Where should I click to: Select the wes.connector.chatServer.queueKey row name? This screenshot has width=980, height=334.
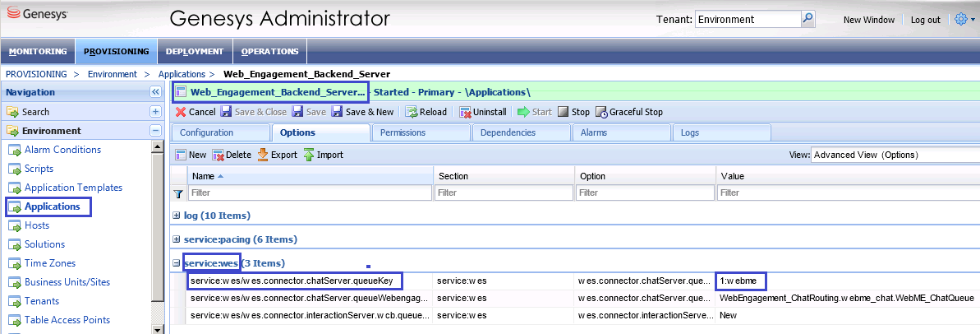coord(292,281)
